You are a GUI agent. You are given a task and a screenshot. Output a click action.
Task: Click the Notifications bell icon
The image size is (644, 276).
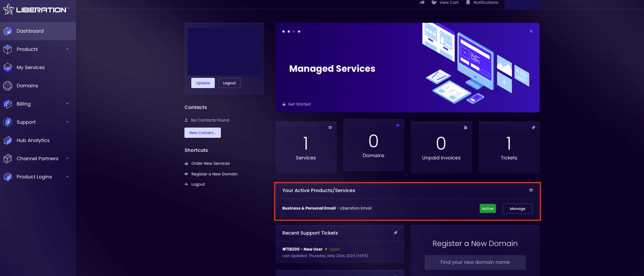pyautogui.click(x=468, y=2)
